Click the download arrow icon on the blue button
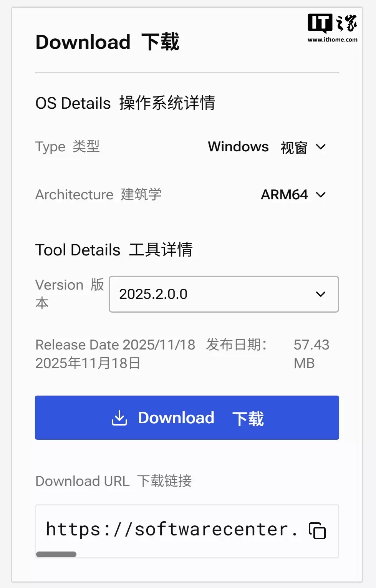 point(119,418)
